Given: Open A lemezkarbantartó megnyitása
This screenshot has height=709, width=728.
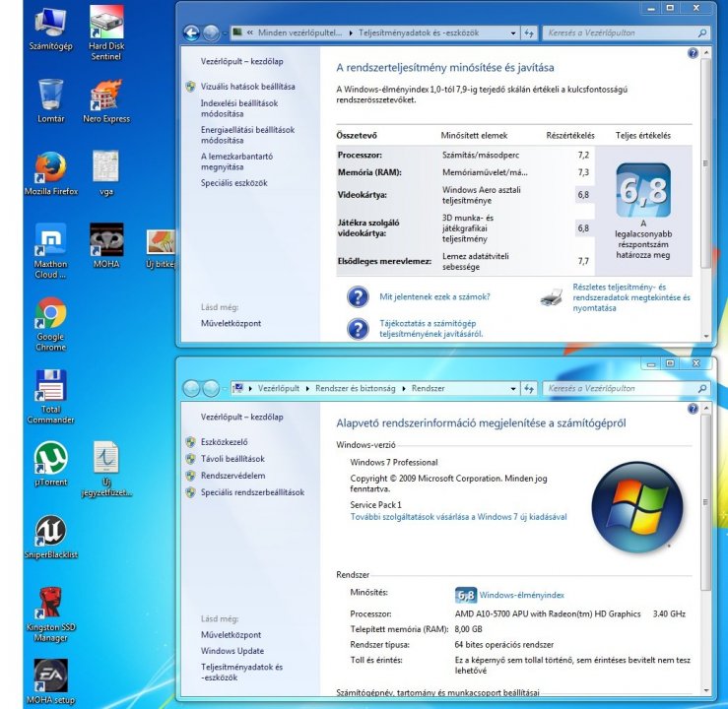Looking at the screenshot, I should (236, 161).
